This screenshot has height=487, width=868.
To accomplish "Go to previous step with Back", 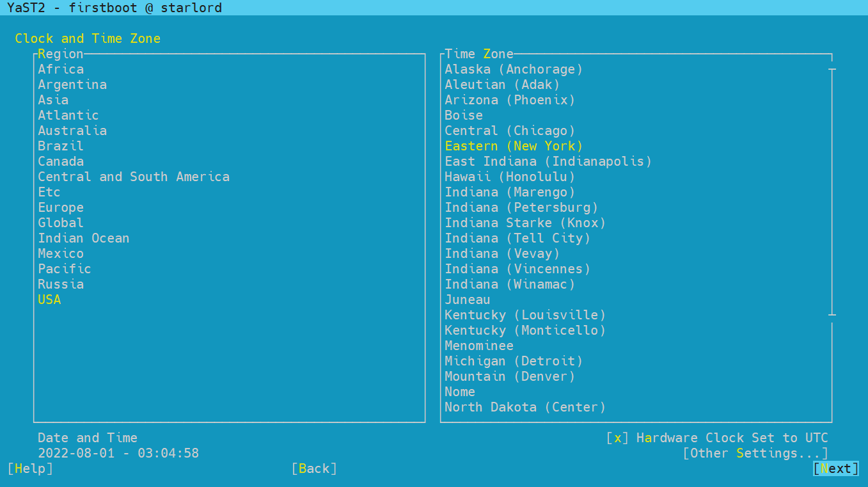I will click(314, 468).
